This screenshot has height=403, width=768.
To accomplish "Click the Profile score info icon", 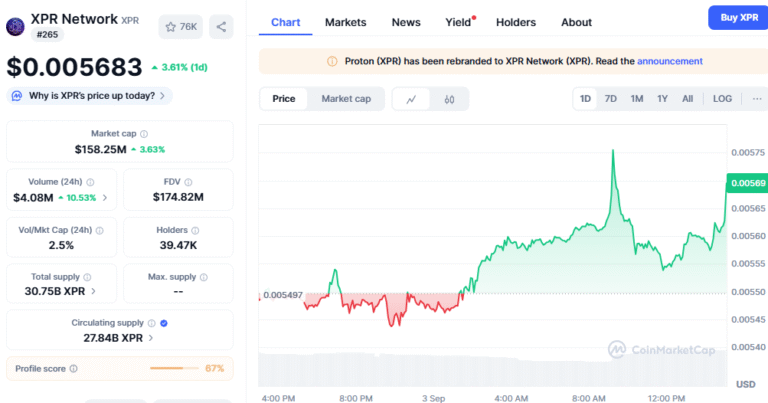I will (73, 369).
